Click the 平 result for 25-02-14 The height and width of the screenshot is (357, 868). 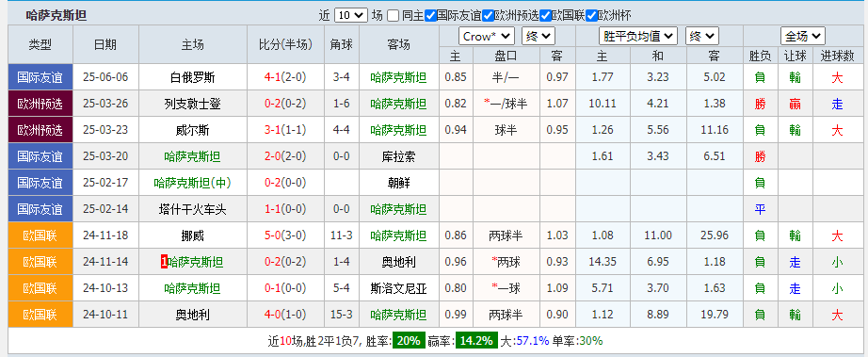coord(760,209)
